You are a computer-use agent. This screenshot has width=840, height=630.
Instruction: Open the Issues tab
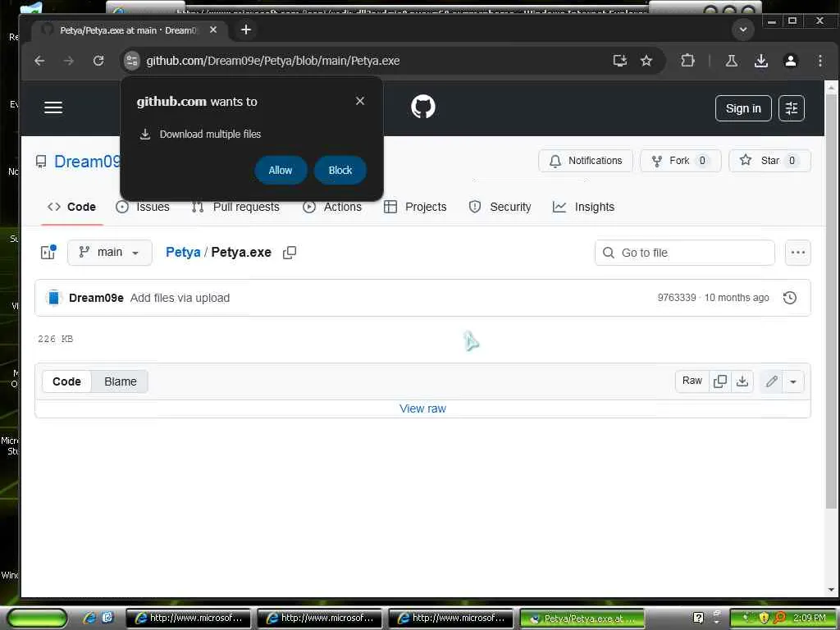click(143, 207)
